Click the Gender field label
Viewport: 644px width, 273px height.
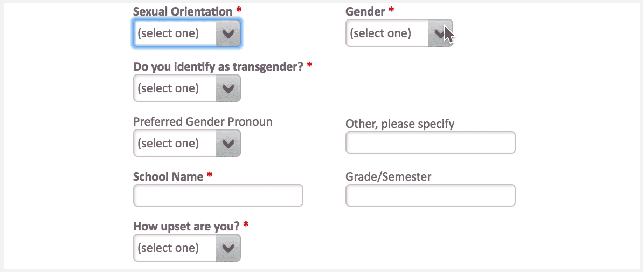[365, 11]
